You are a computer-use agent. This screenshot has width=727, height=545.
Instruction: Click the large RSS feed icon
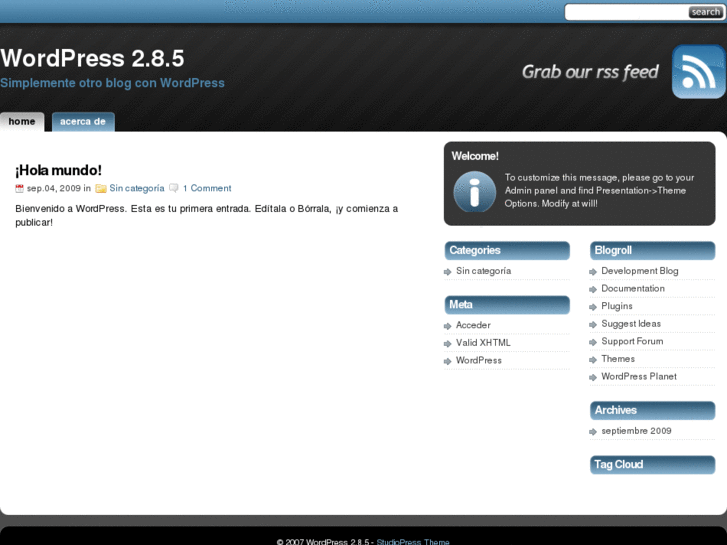[699, 71]
